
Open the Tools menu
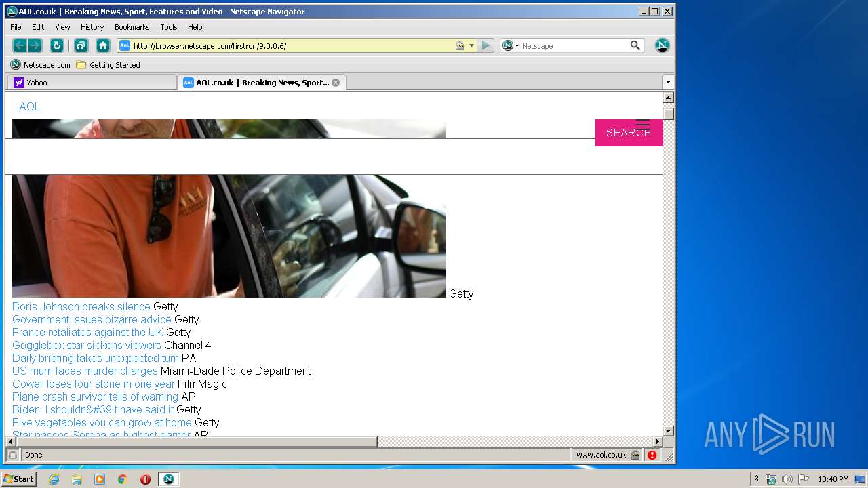pyautogui.click(x=169, y=27)
